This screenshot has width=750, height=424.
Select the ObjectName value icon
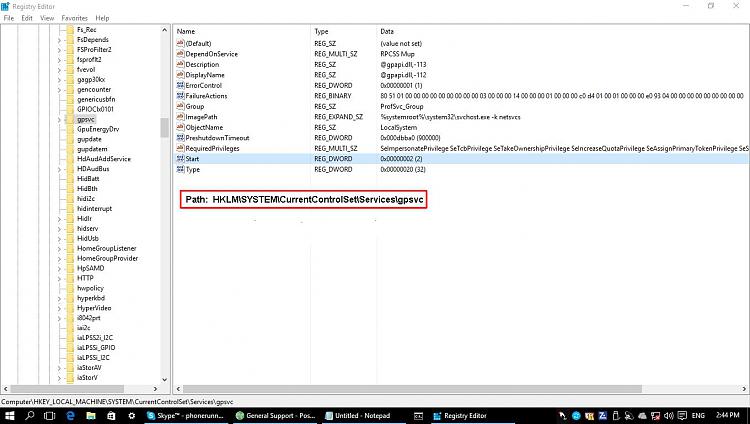tap(180, 127)
